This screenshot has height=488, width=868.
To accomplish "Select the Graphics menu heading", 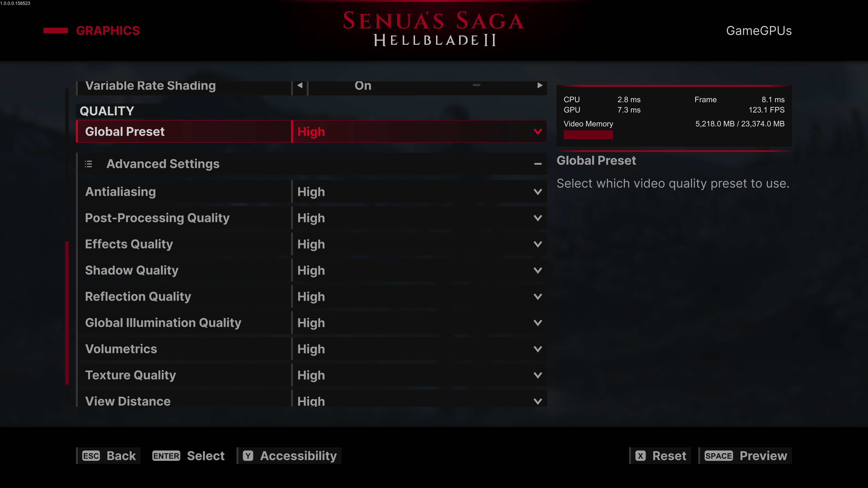I will pyautogui.click(x=108, y=31).
